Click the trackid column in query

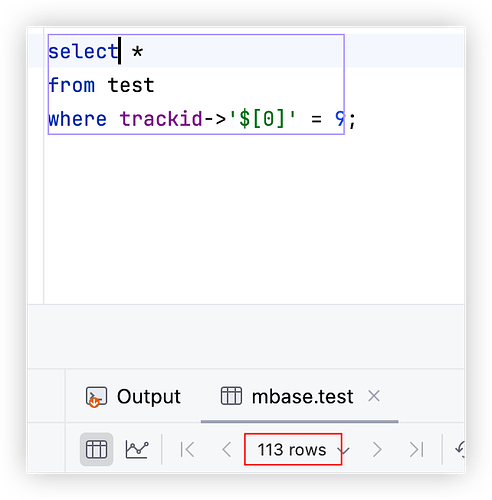(161, 119)
